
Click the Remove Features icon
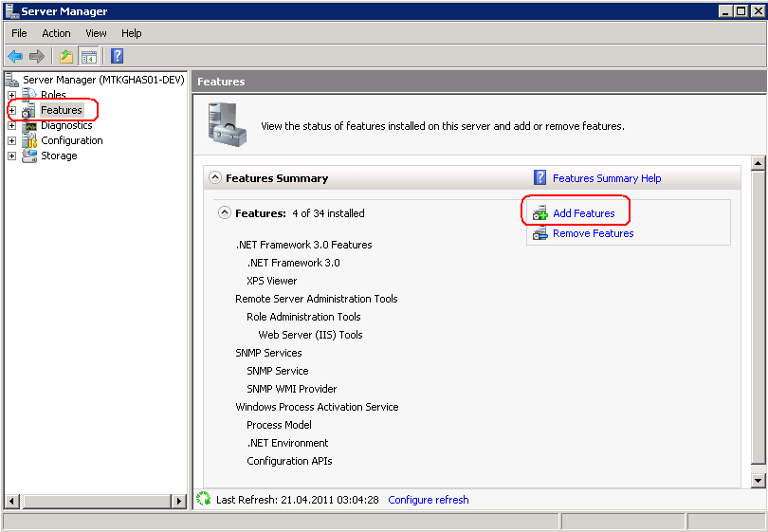click(540, 233)
